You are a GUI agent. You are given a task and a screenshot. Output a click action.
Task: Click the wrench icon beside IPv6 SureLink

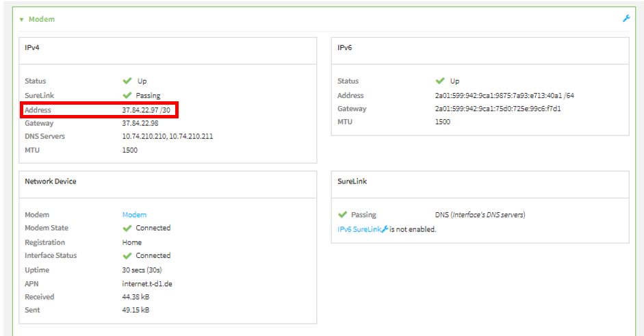point(385,229)
